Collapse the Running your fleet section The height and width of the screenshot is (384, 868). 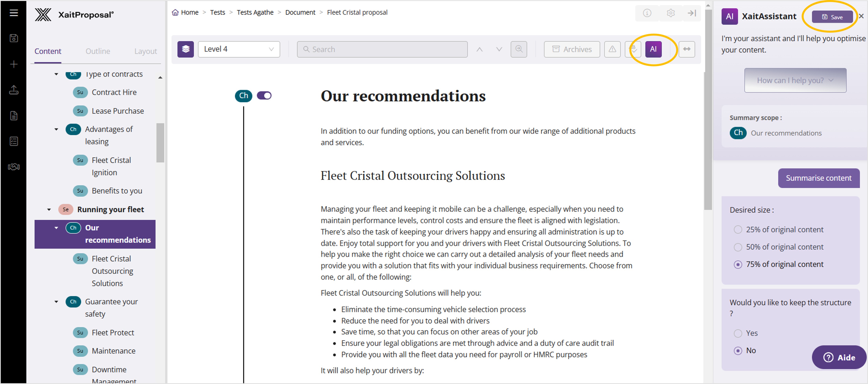click(49, 210)
